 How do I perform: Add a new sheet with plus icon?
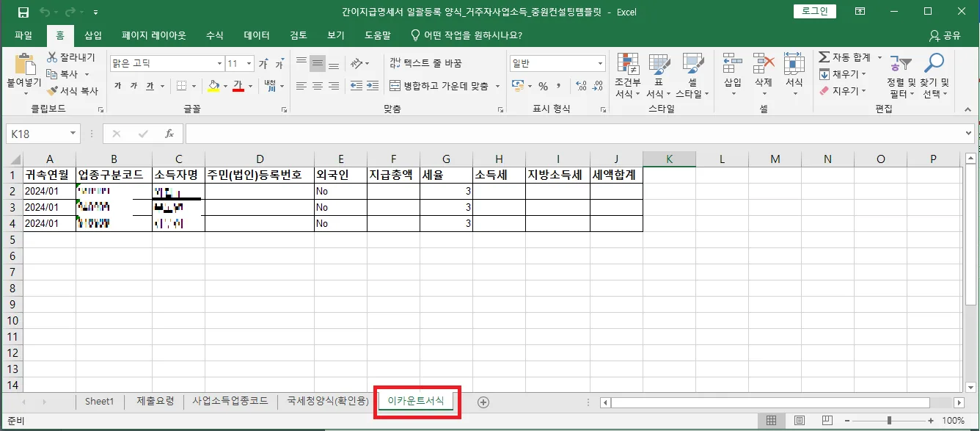(483, 402)
